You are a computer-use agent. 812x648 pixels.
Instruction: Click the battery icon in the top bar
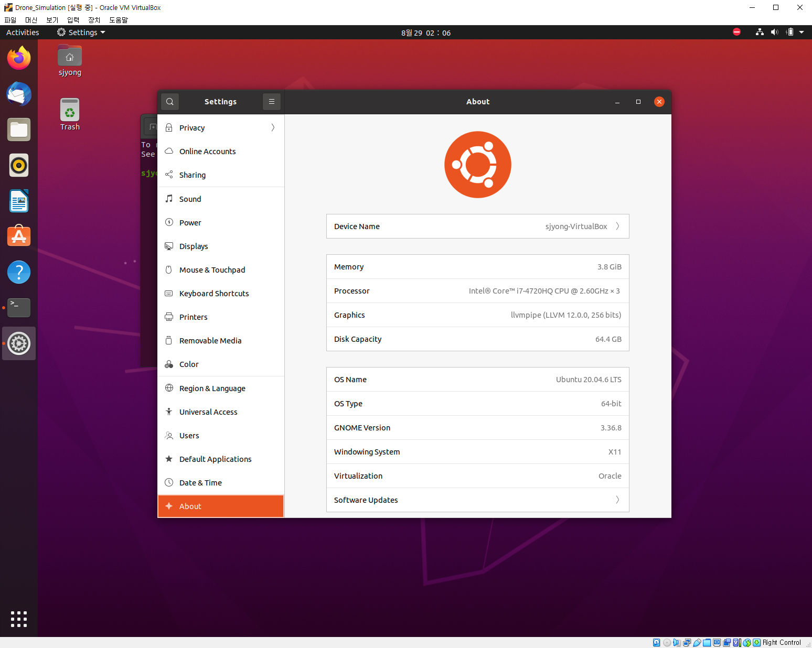click(790, 32)
